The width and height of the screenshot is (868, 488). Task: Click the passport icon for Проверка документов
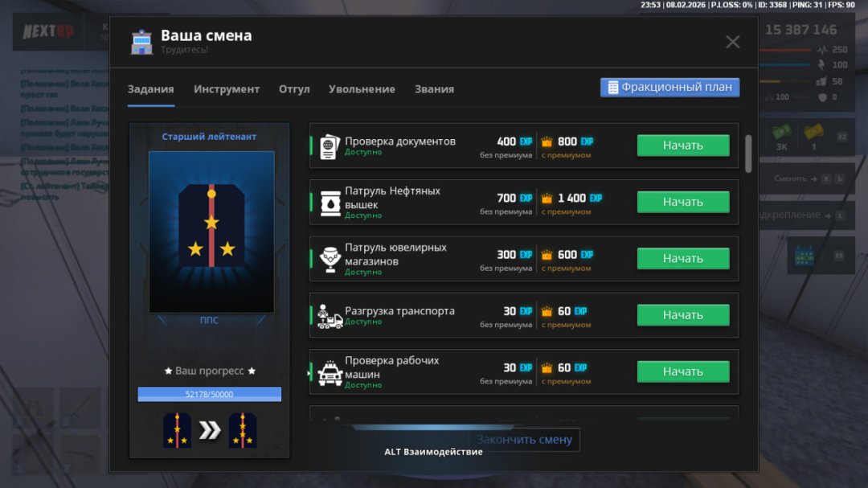tap(330, 147)
